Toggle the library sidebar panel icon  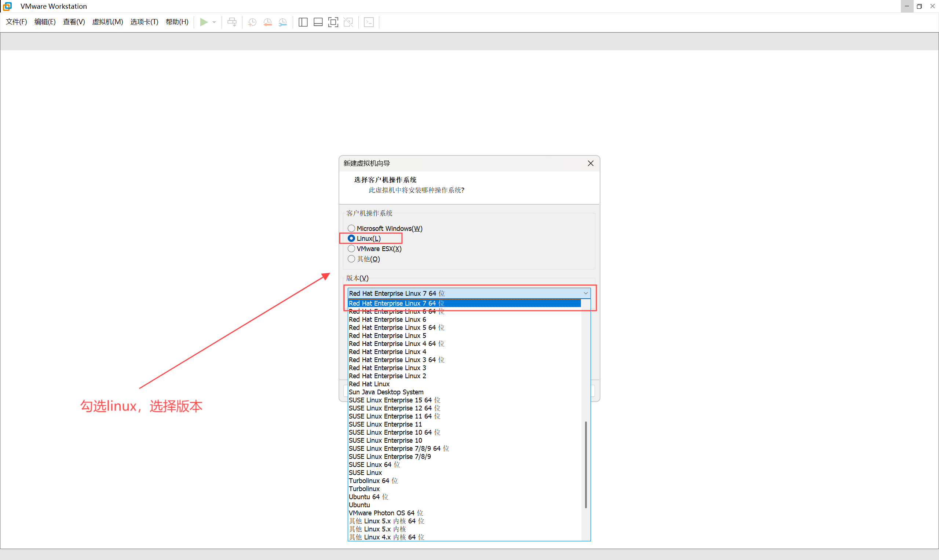[x=303, y=22]
